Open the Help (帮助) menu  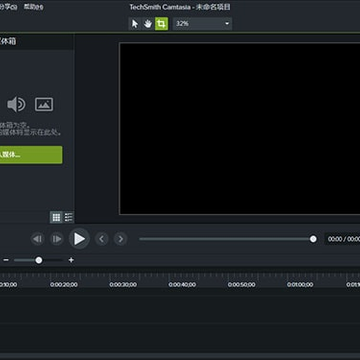33,7
